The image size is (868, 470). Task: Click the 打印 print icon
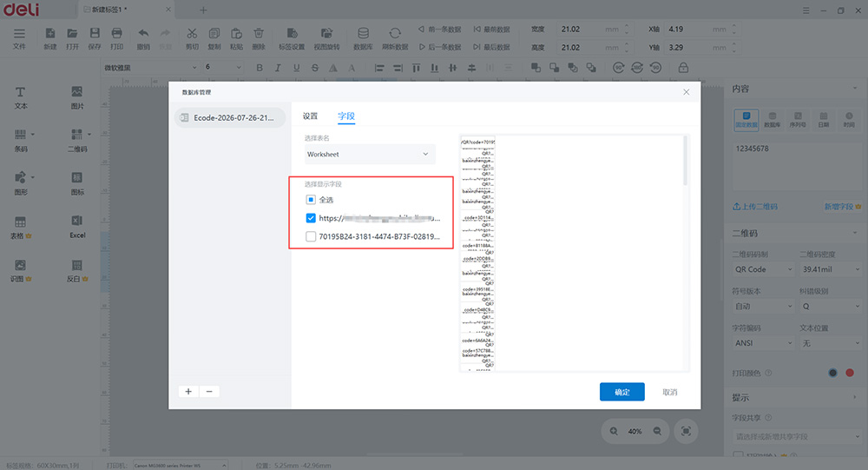click(117, 39)
